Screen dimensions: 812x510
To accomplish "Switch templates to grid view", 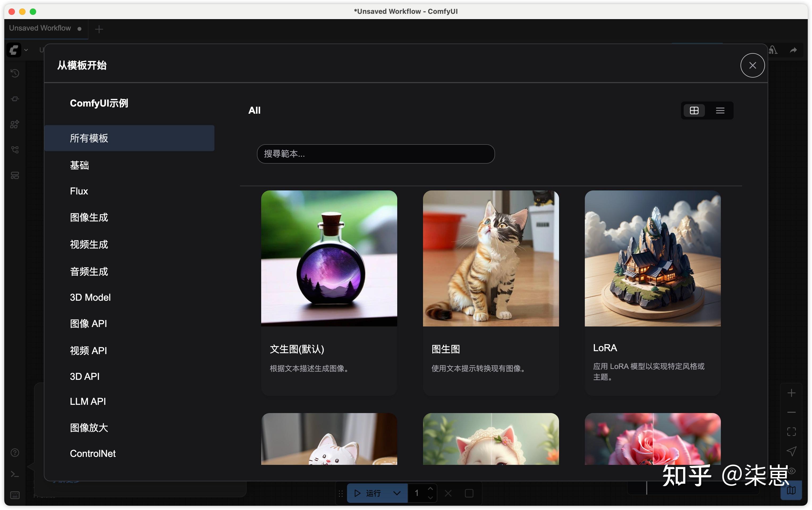I will (x=694, y=110).
